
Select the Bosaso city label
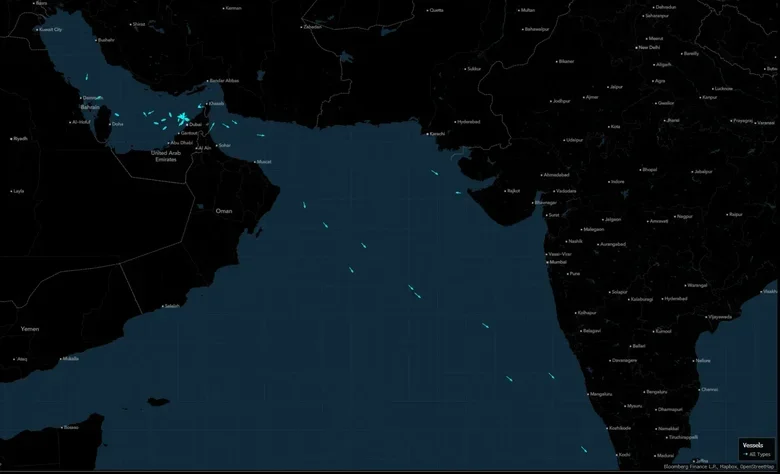pos(70,427)
